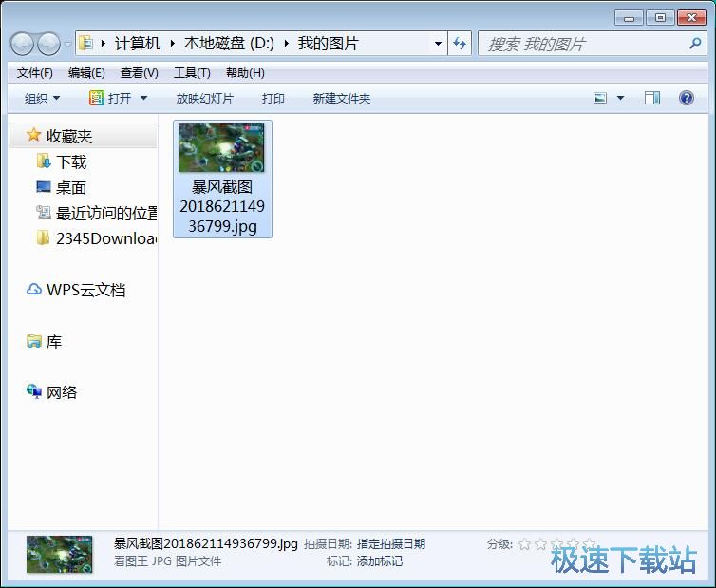
Task: Open 最近访问的位置 in favorites
Action: click(106, 213)
